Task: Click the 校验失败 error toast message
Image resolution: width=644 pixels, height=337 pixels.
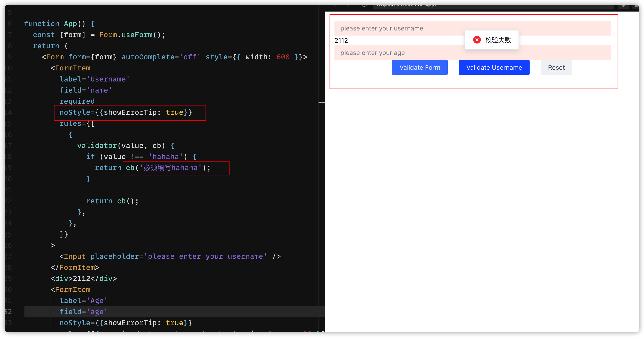Action: (498, 40)
